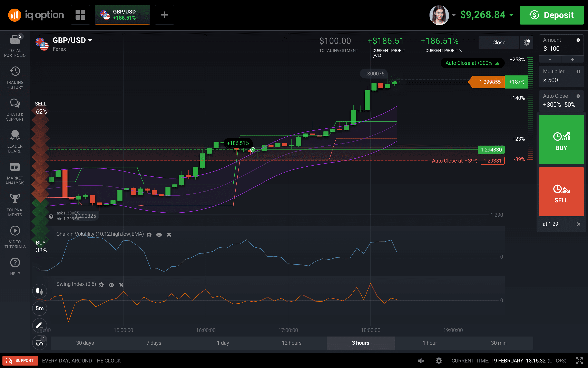Open Leader Board badge icon
Viewport: 588px width, 368px height.
tap(15, 135)
